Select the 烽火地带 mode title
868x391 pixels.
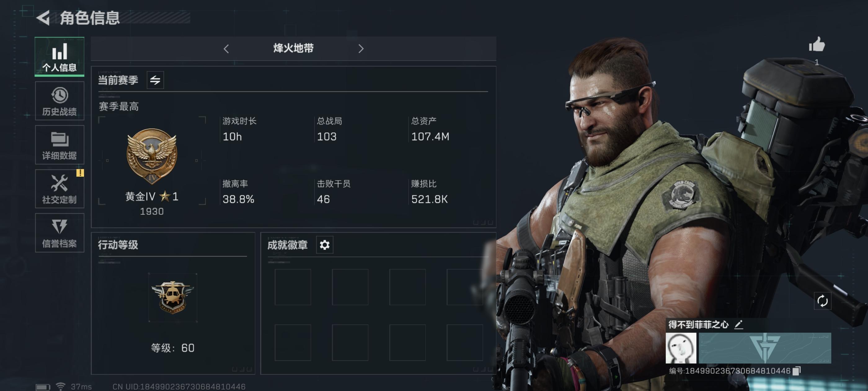tap(294, 48)
